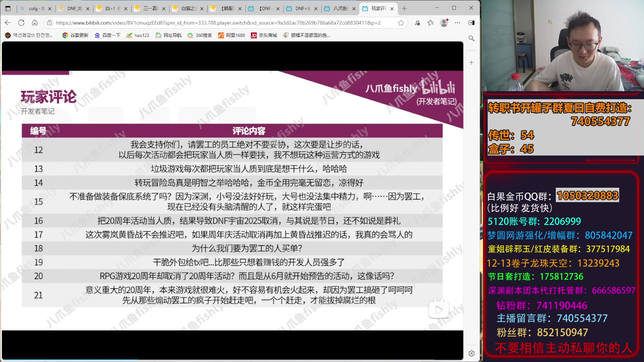644x362 pixels.
Task: Close the active 玩家评 tab
Action: 392,9
